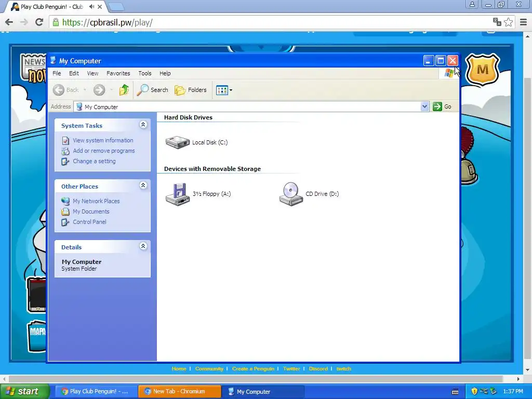Image resolution: width=532 pixels, height=399 pixels.
Task: Switch to New Tab - Chromium taskbar item
Action: point(180,392)
